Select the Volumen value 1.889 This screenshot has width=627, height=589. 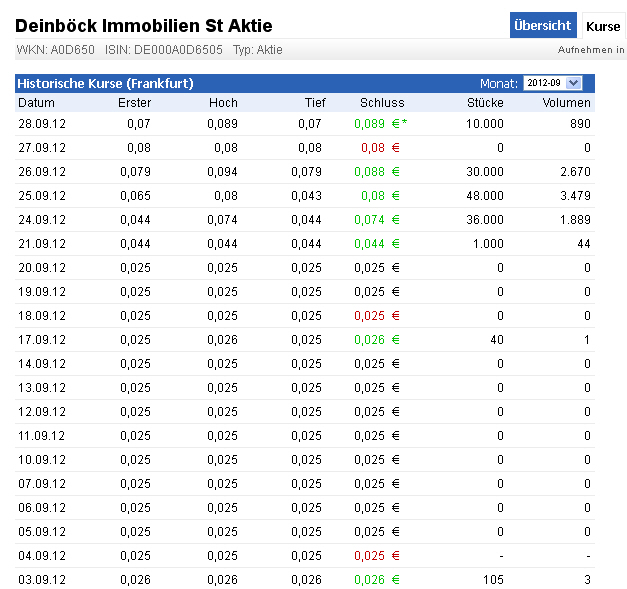click(x=575, y=220)
